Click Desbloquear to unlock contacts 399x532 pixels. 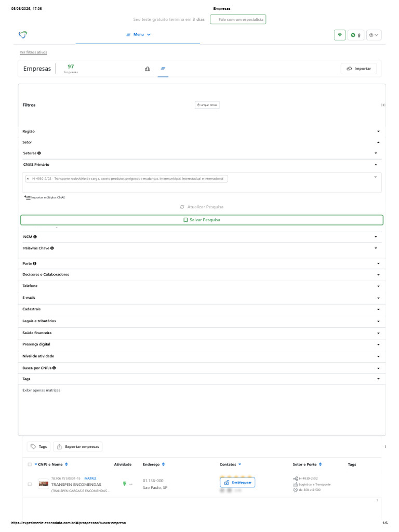237,483
